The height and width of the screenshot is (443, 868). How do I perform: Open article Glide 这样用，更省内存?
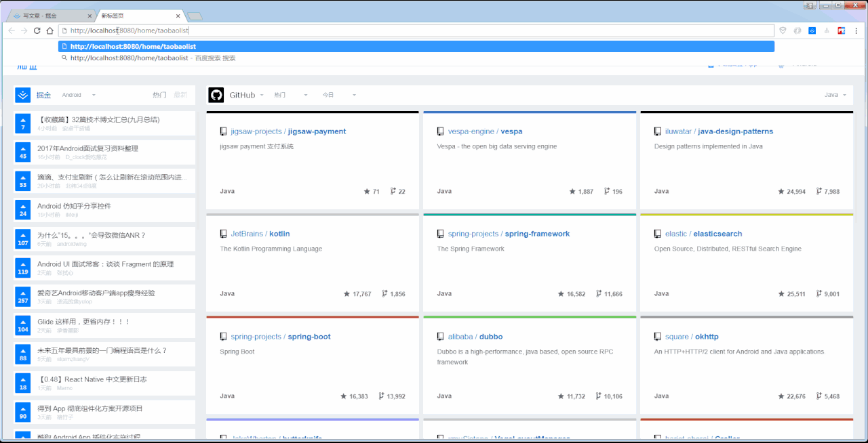tap(83, 322)
